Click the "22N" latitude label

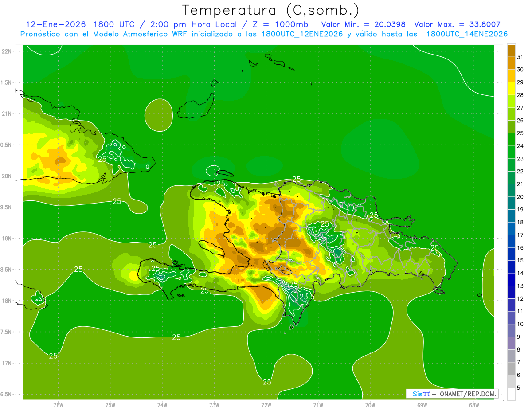pyautogui.click(x=7, y=51)
